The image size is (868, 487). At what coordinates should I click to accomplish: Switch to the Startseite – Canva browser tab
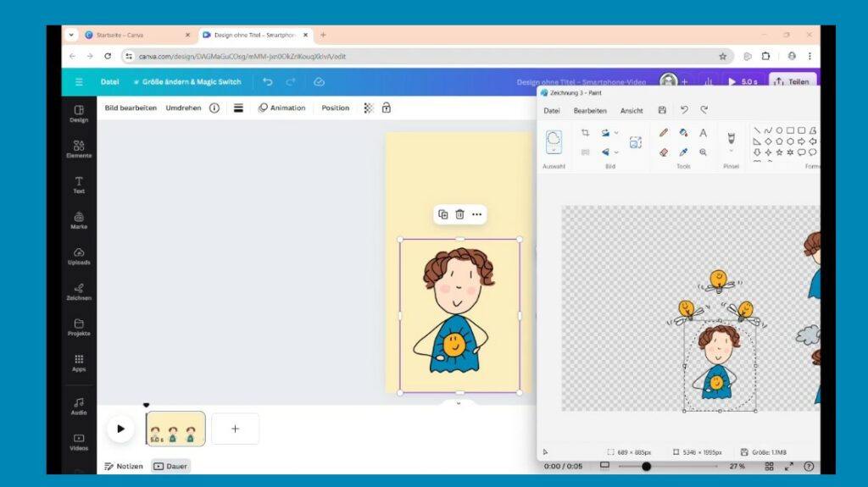point(136,35)
